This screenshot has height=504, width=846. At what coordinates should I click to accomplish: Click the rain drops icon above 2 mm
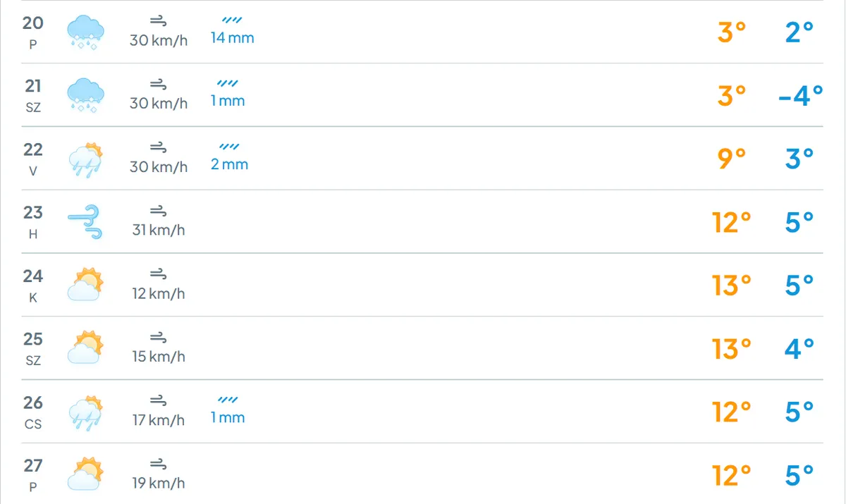pos(229,147)
